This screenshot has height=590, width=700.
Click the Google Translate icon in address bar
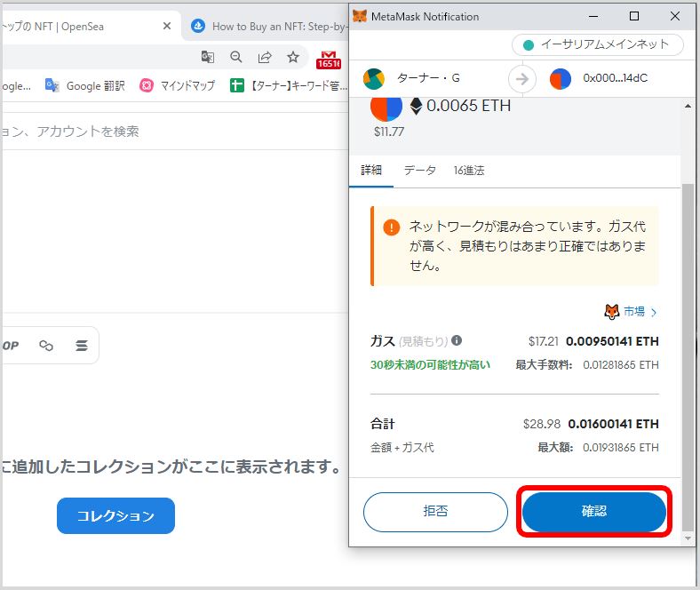click(x=208, y=57)
